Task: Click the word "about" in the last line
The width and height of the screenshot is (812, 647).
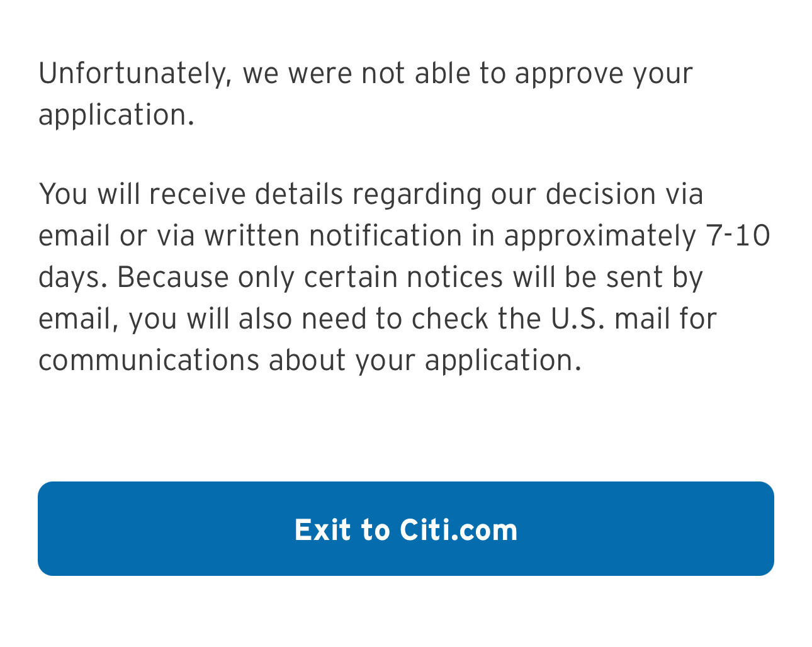Action: click(x=307, y=360)
